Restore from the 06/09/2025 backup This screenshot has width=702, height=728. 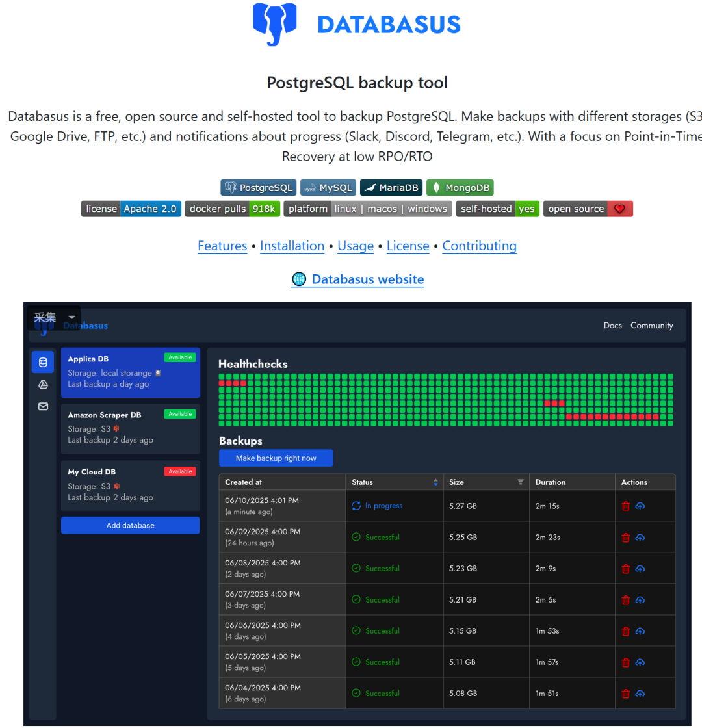(640, 538)
